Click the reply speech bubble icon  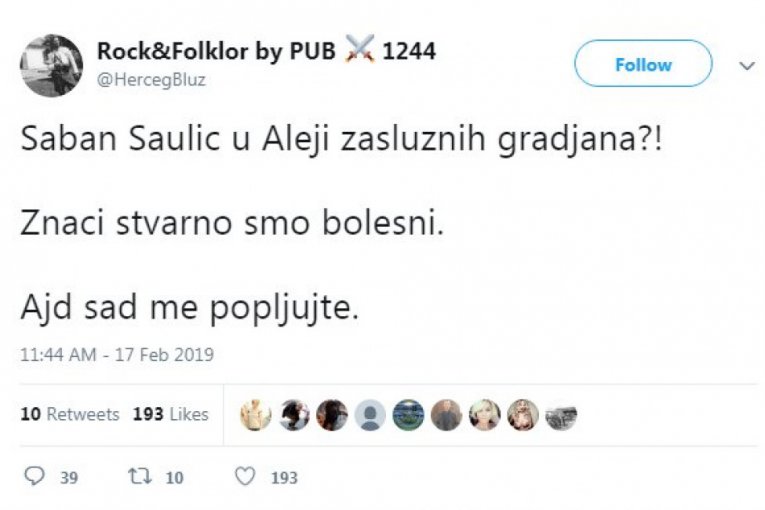tap(34, 477)
